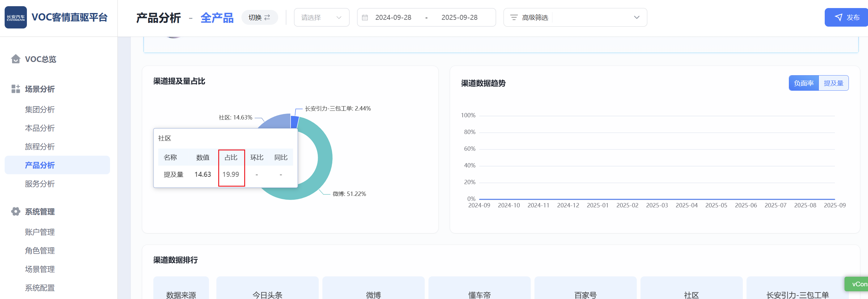
Task: Click the 系统管理 gear icon
Action: (15, 212)
